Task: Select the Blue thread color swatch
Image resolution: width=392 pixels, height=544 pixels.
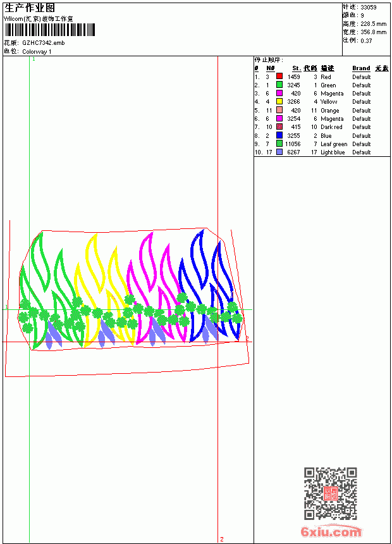Action: (x=279, y=135)
